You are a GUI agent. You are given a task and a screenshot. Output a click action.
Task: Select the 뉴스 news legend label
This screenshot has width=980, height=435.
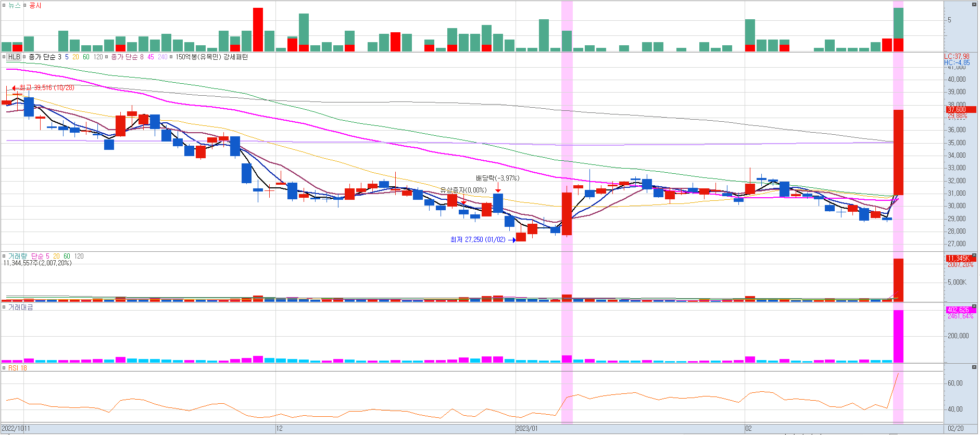14,5
